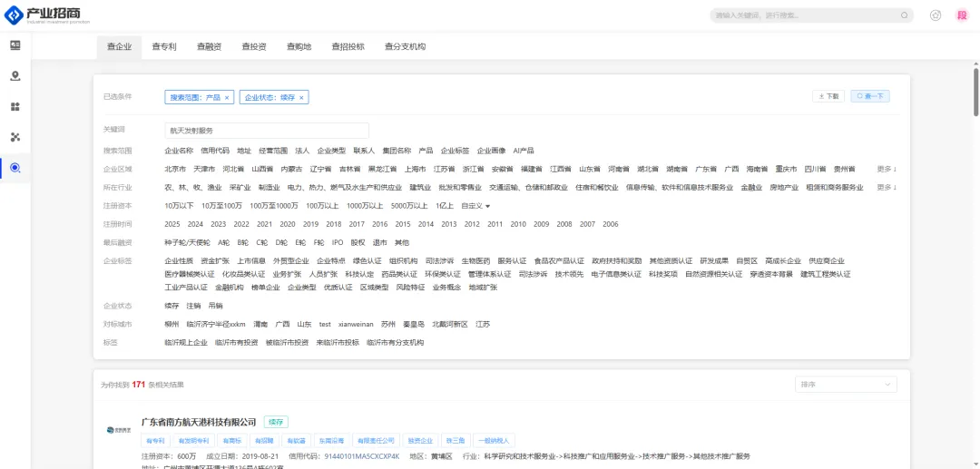Switch to the 查招投标 tab
This screenshot has width=980, height=469.
coord(348,46)
